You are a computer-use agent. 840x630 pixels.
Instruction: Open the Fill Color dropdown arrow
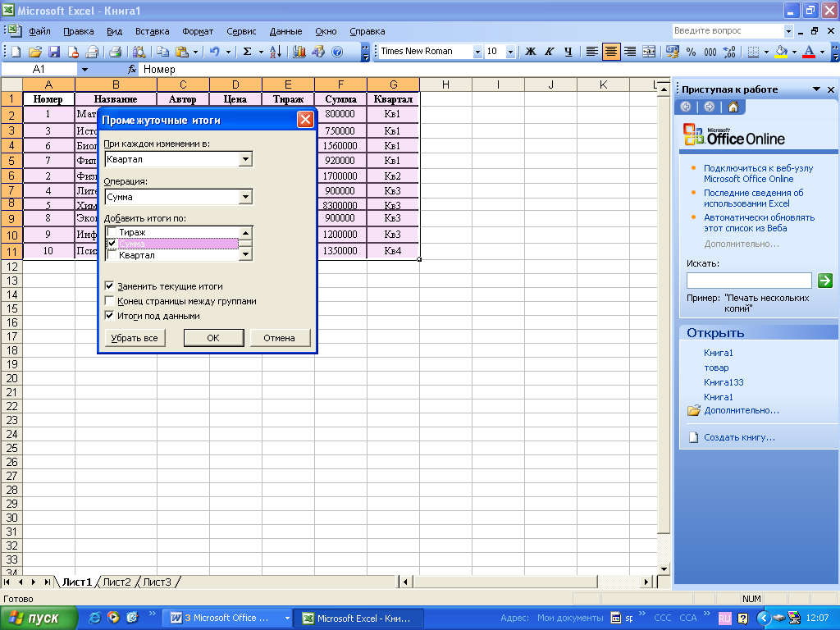[x=794, y=52]
